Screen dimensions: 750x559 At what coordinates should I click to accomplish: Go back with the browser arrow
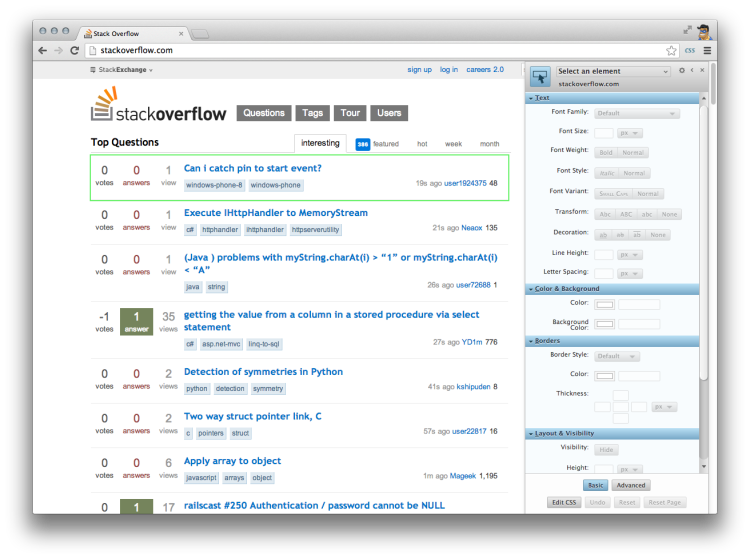point(43,50)
